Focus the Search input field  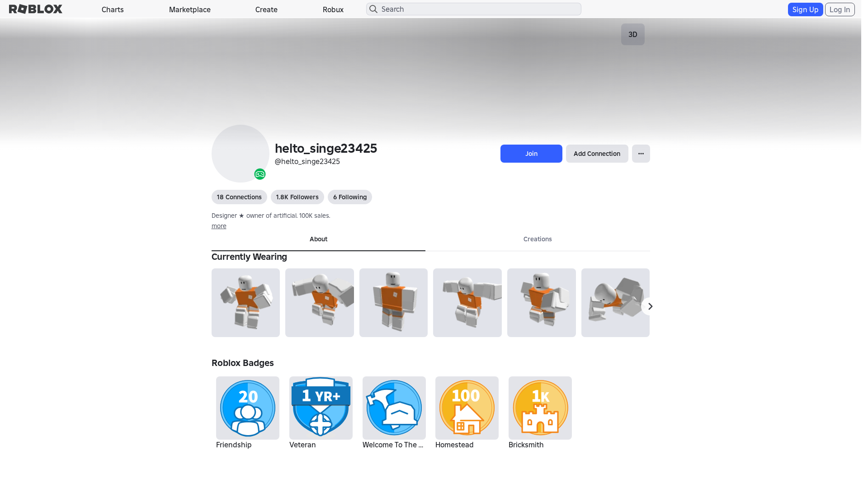click(474, 9)
